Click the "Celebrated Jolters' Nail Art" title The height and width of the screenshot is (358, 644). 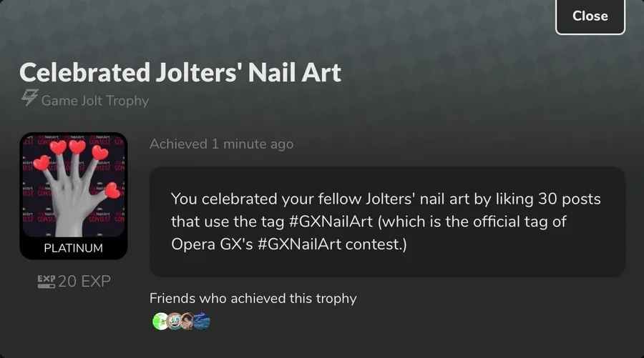(x=180, y=72)
